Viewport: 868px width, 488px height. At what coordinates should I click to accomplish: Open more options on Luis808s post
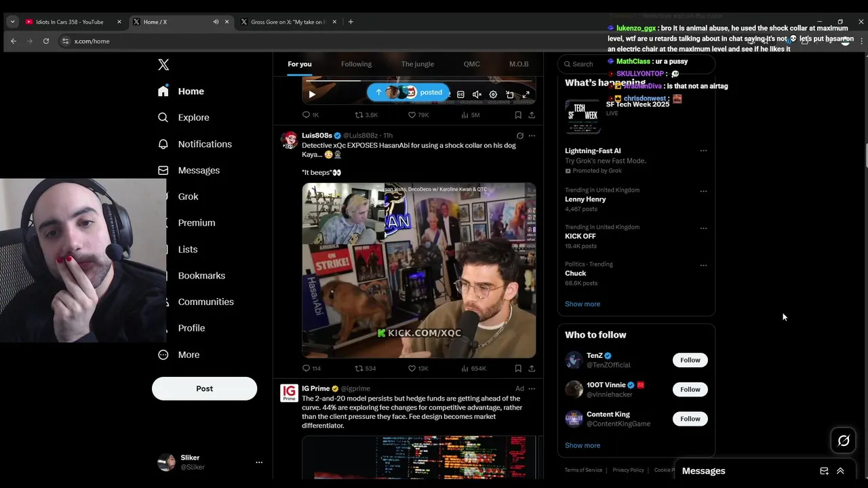[532, 136]
